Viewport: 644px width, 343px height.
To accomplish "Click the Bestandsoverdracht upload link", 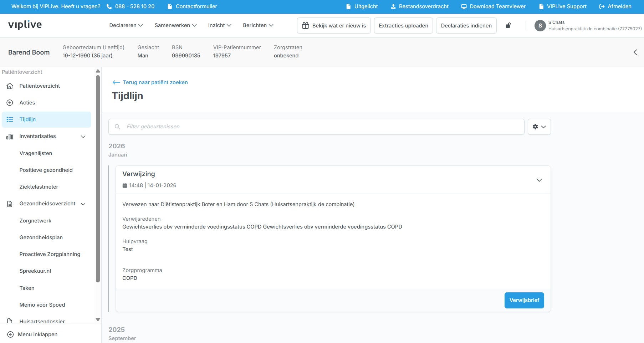I will [420, 6].
